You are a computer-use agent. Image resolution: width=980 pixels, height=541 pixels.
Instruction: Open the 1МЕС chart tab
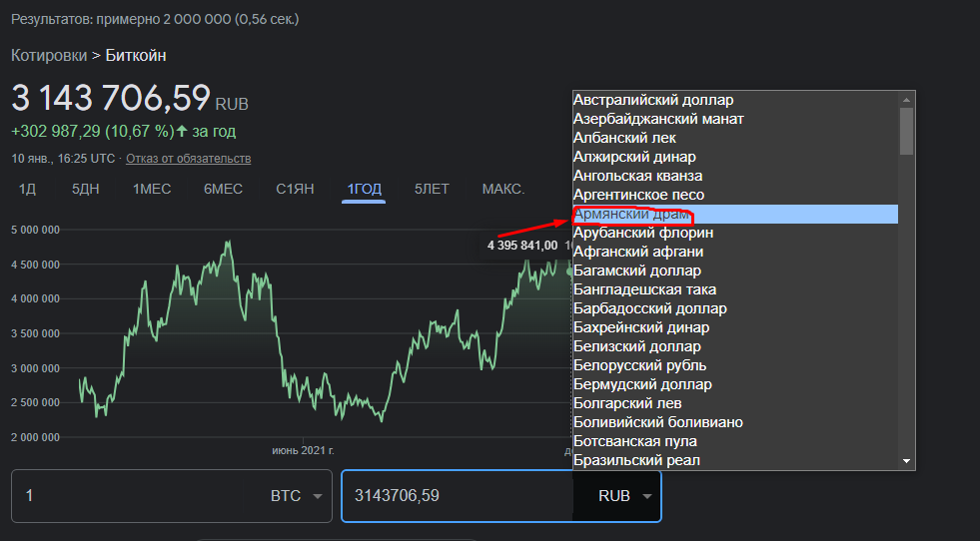coord(152,190)
